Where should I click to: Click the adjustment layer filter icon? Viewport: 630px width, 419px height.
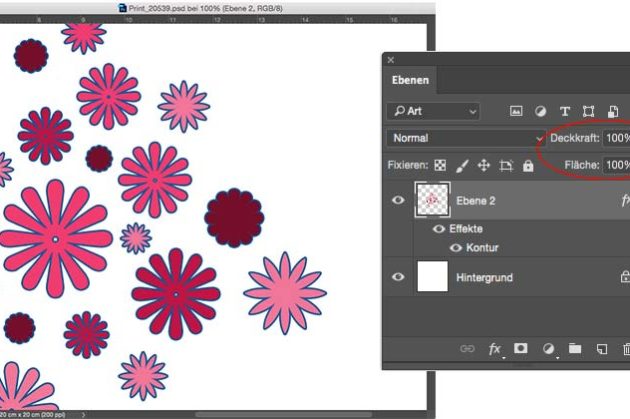(x=541, y=111)
